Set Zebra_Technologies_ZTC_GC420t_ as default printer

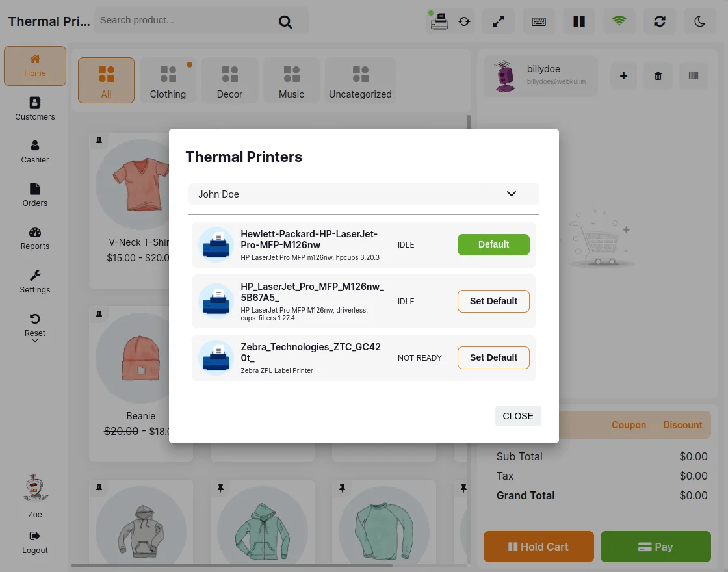point(493,357)
